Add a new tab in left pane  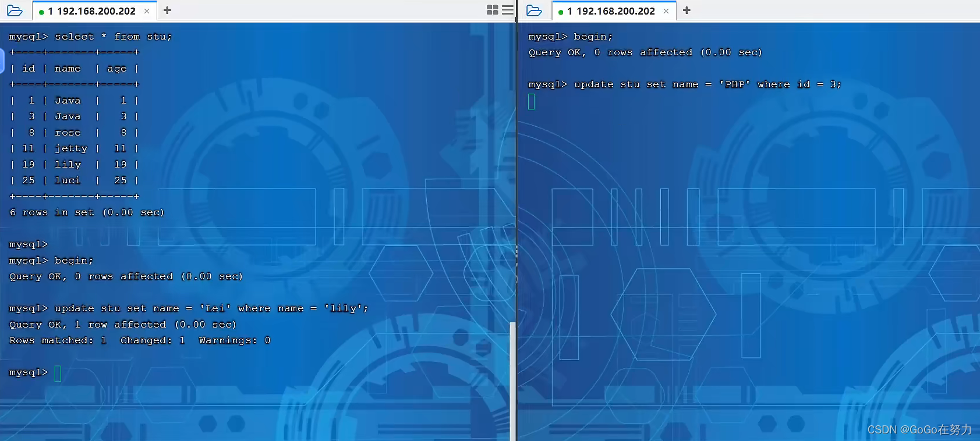click(x=167, y=10)
